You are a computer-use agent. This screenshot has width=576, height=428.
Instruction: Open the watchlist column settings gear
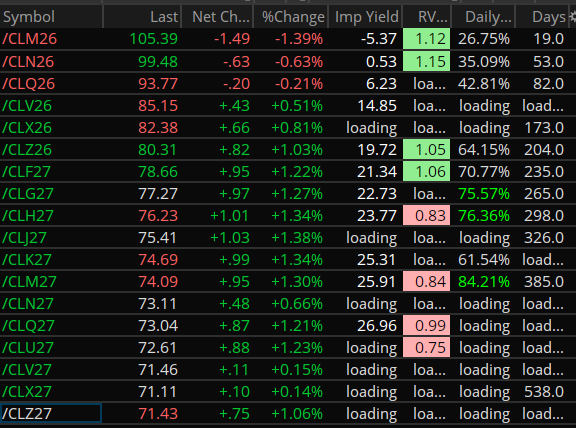(572, 17)
